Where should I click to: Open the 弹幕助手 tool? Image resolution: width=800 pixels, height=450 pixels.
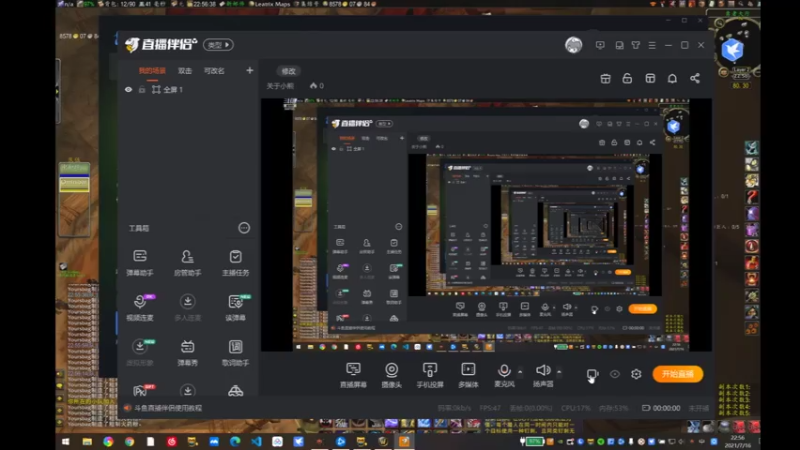point(140,262)
